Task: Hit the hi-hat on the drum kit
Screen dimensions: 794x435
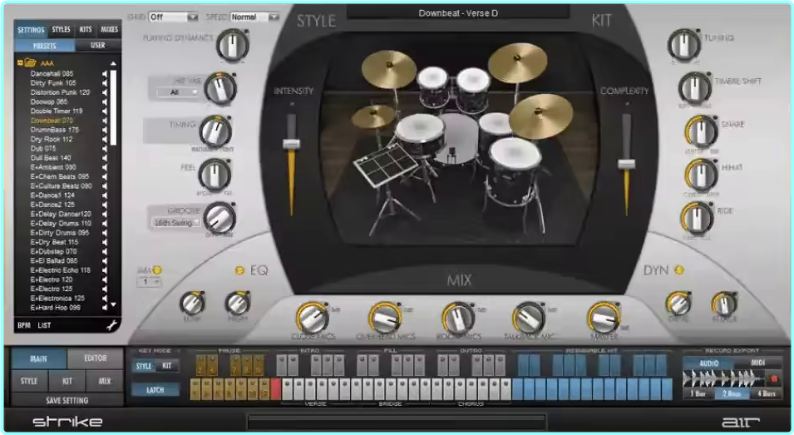Action: click(373, 115)
